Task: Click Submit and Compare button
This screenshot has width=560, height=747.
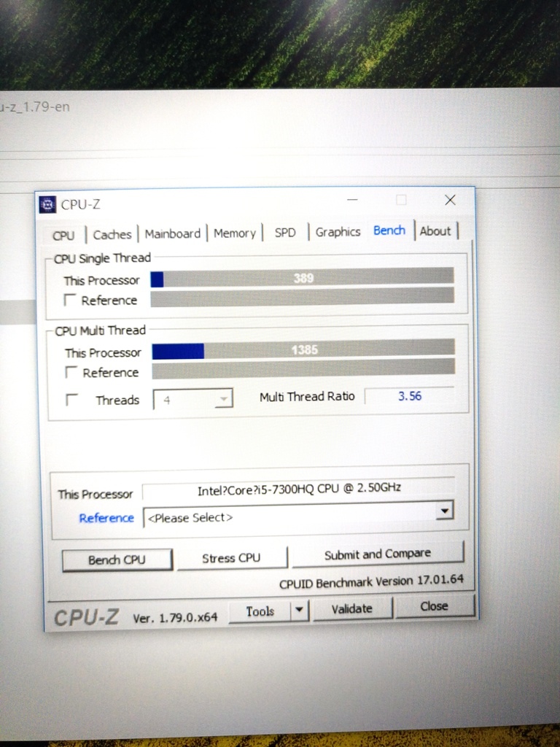Action: [x=378, y=554]
